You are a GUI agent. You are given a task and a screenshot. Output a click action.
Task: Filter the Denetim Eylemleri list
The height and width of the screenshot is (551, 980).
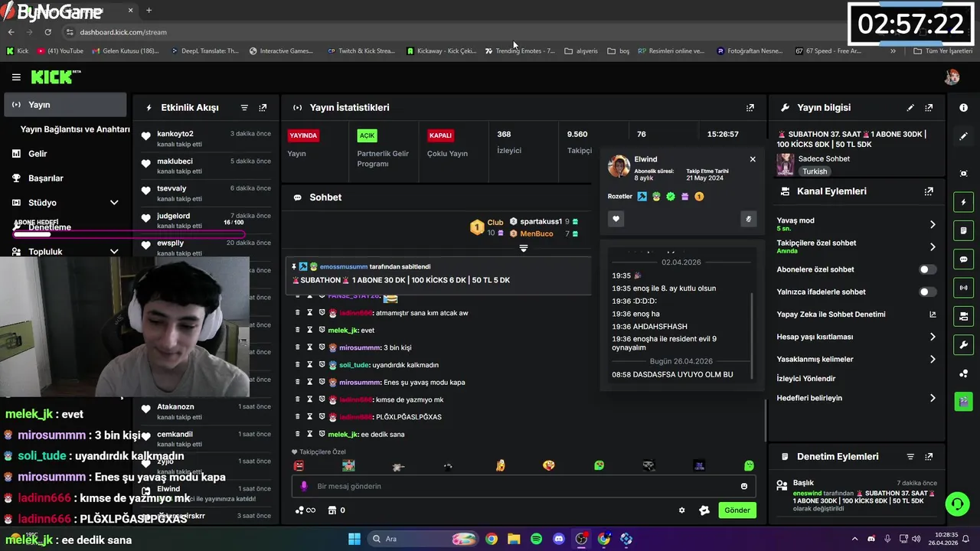910,457
